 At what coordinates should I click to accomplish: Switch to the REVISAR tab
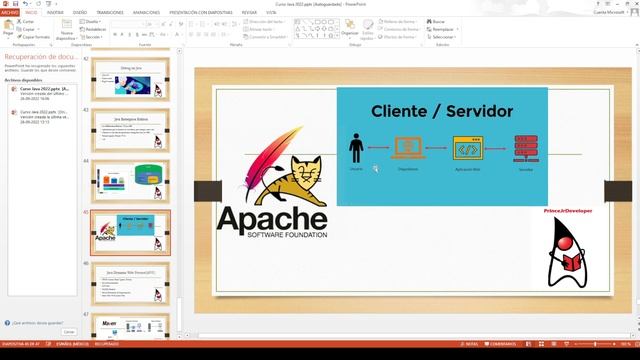(x=249, y=12)
